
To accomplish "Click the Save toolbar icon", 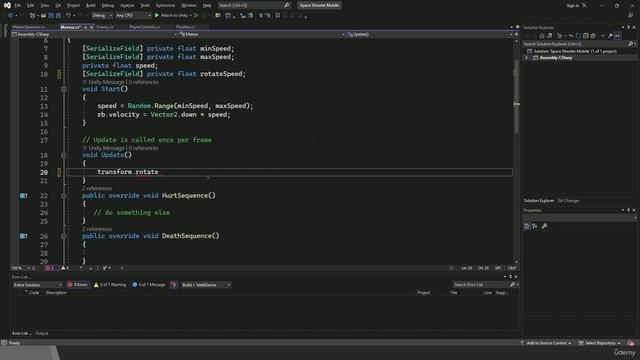I will point(51,16).
